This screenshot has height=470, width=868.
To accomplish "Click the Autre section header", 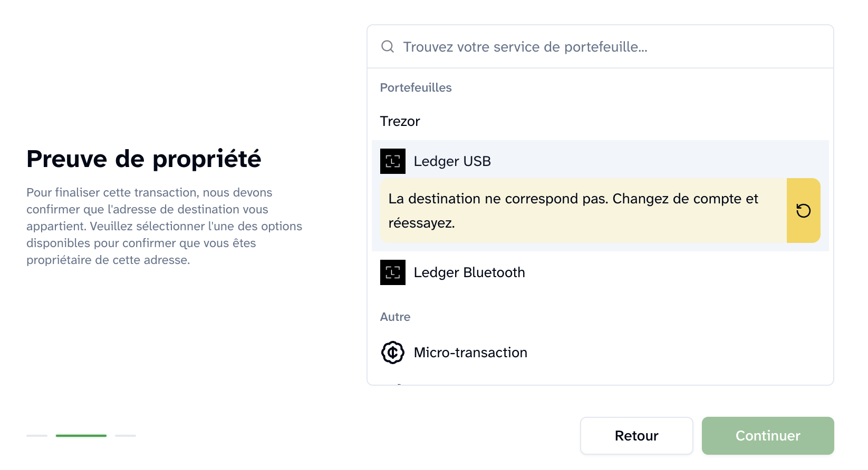I will 395,317.
